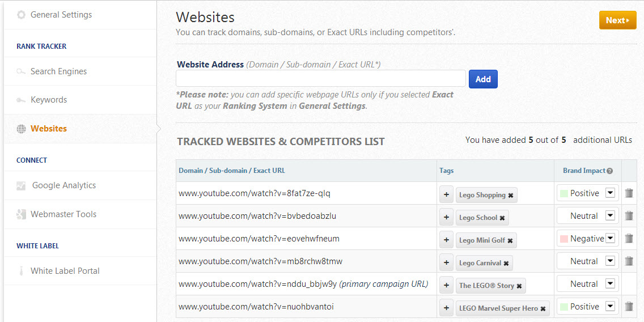Click the WHITE LABEL section label
The height and width of the screenshot is (322, 644).
point(37,246)
